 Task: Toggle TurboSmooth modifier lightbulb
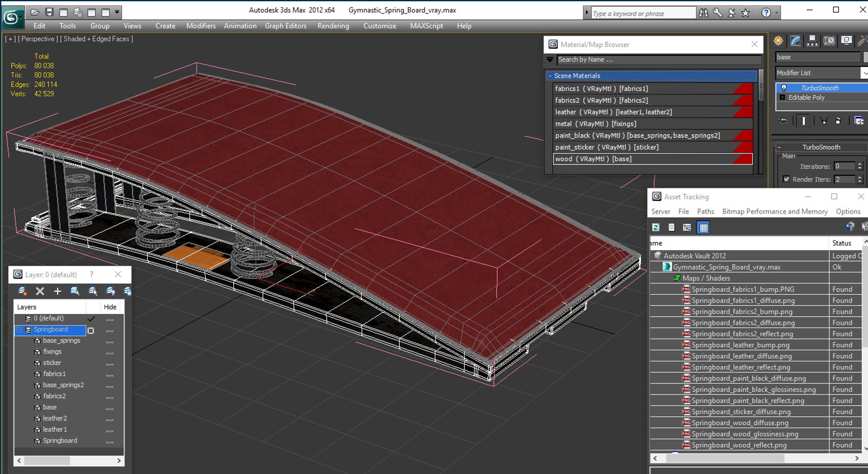coord(784,88)
